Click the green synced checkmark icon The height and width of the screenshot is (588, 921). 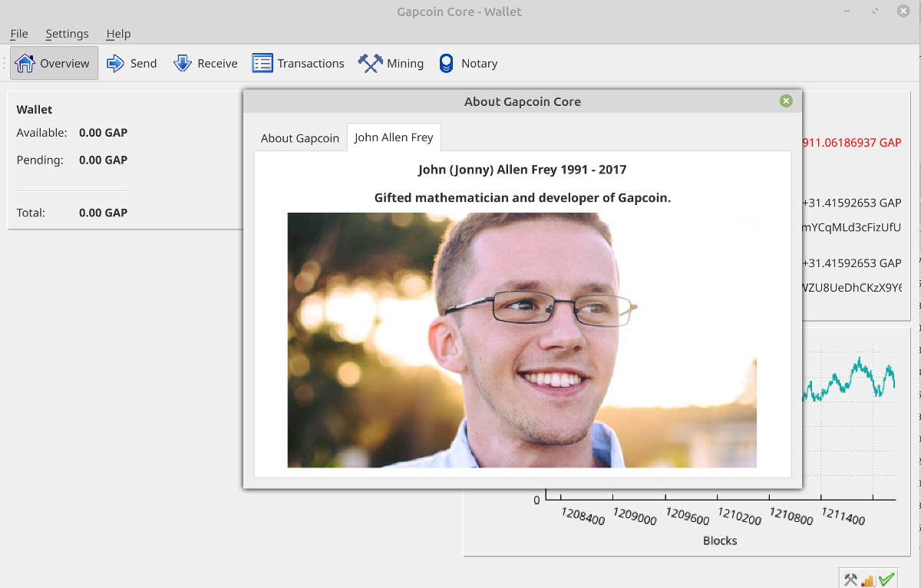[886, 580]
